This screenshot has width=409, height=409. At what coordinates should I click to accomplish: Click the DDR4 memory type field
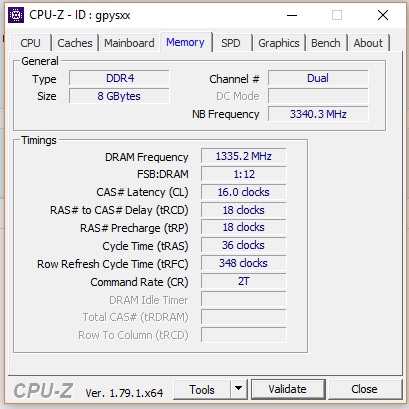(119, 78)
